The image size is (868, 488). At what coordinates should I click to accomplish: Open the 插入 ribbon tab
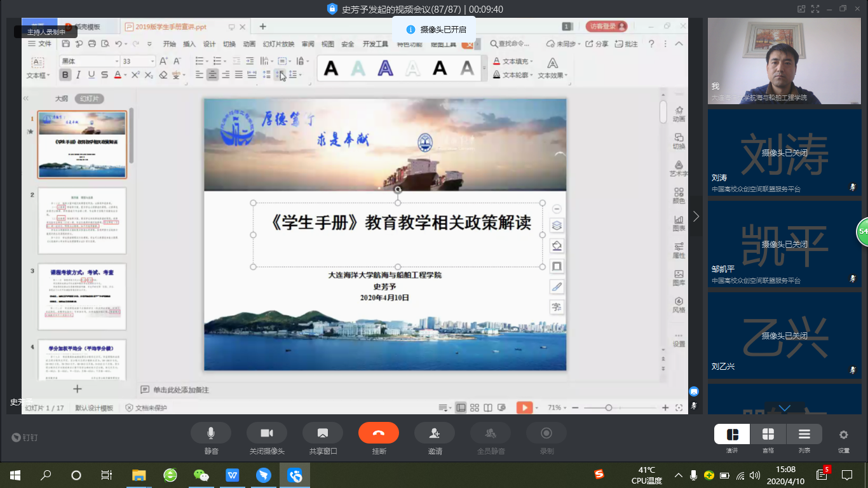coord(189,44)
